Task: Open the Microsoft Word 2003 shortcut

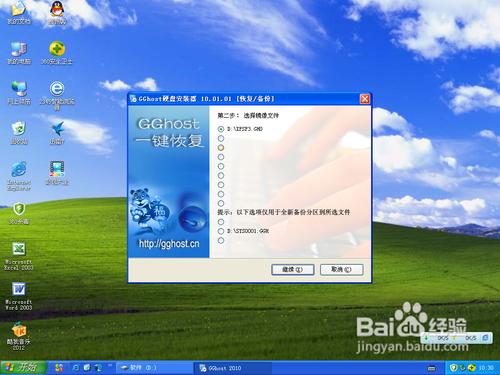Action: click(x=19, y=296)
